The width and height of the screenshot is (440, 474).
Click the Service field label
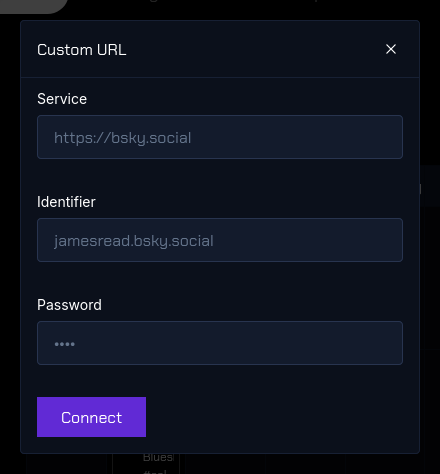[62, 99]
